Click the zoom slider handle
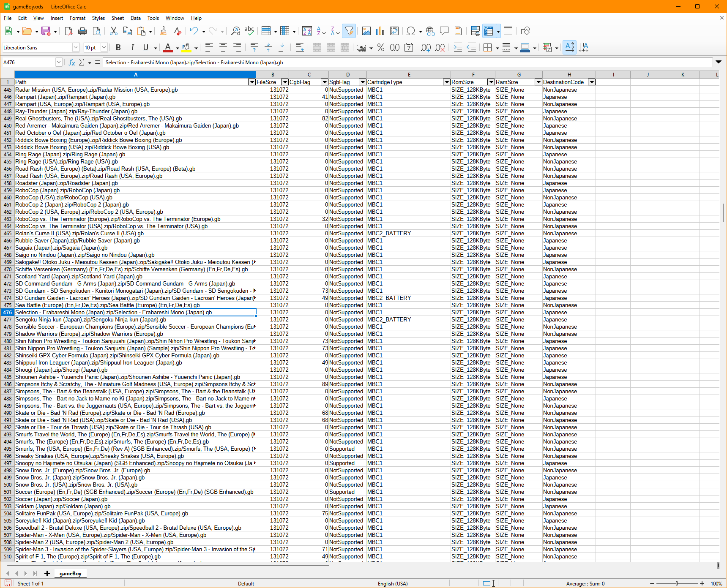 tap(677, 583)
